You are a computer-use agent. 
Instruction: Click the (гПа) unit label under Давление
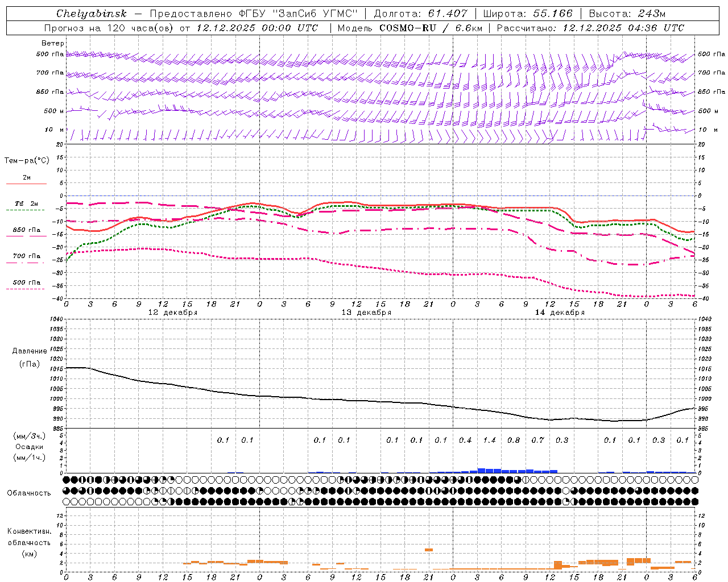pos(30,364)
